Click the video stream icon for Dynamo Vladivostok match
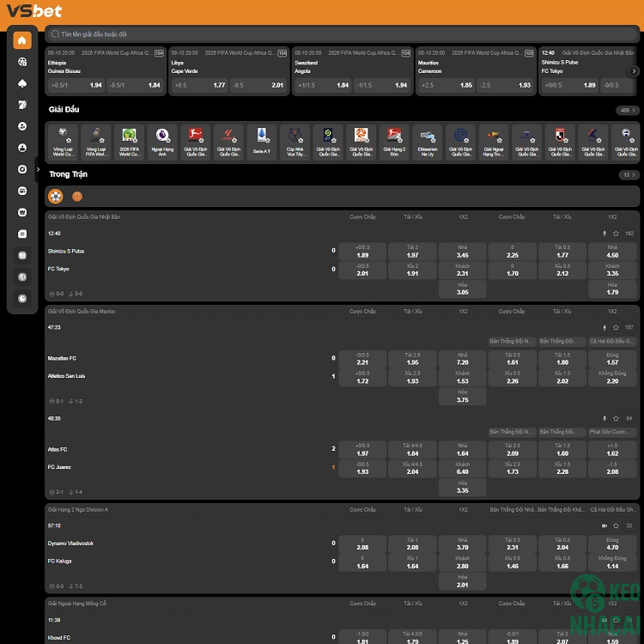The height and width of the screenshot is (644, 644). coord(605,526)
